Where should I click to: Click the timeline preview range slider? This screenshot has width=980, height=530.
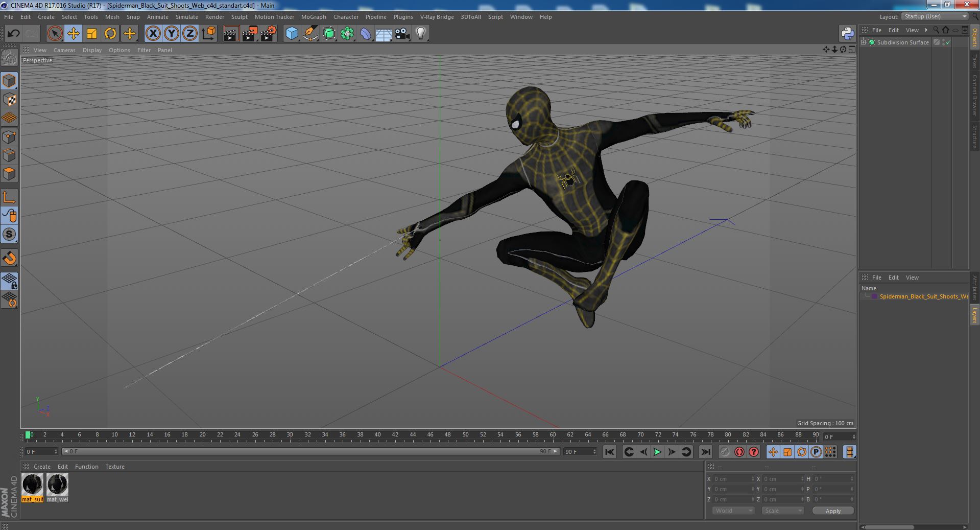pos(310,452)
